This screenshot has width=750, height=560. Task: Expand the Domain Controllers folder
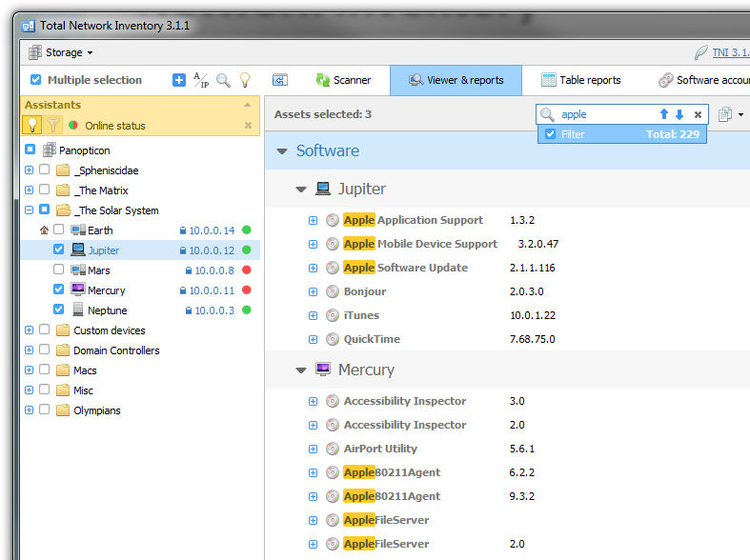click(x=29, y=350)
